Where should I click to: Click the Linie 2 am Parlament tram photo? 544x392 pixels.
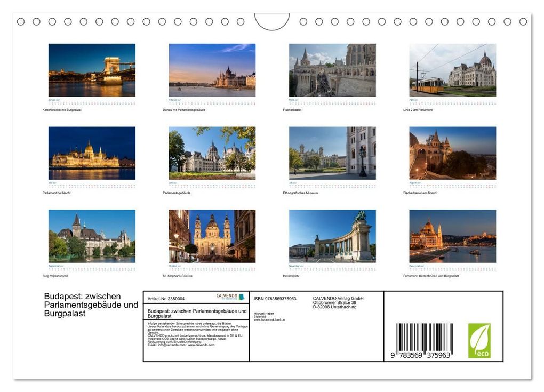pyautogui.click(x=453, y=70)
